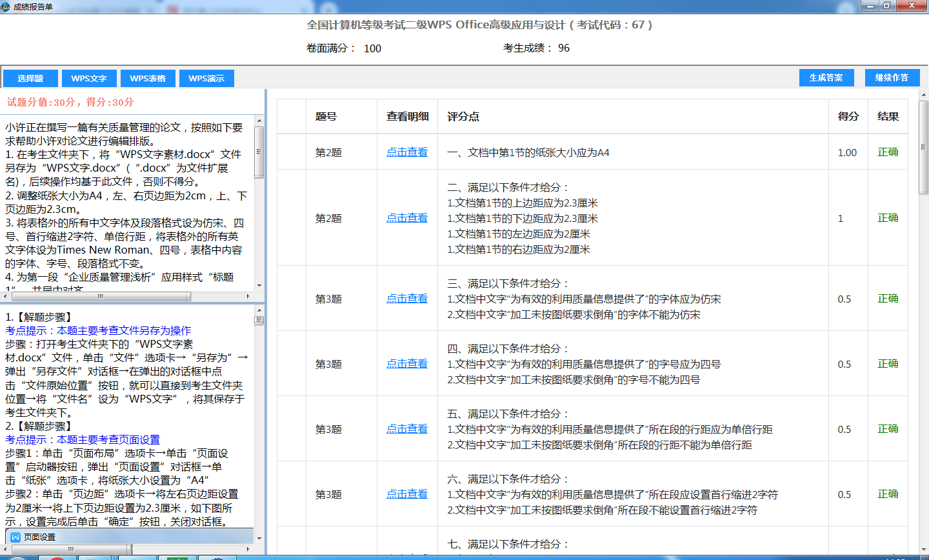Click 正确 result in the A4 paper row

pos(888,152)
